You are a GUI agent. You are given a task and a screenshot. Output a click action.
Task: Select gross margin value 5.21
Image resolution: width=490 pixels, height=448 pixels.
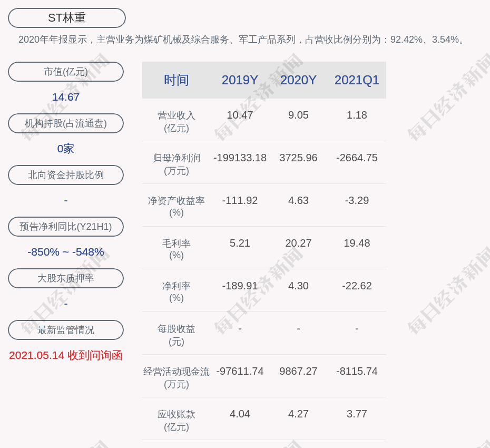click(240, 243)
